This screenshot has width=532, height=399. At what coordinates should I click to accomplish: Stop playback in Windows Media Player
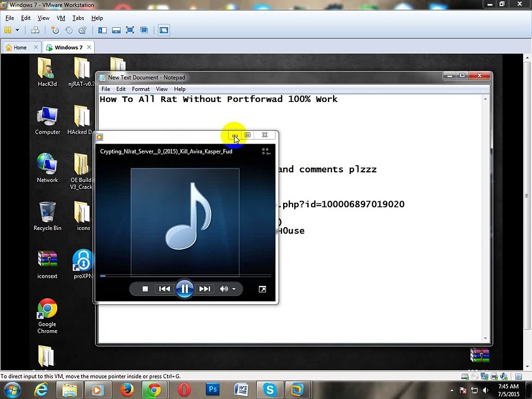click(x=145, y=289)
